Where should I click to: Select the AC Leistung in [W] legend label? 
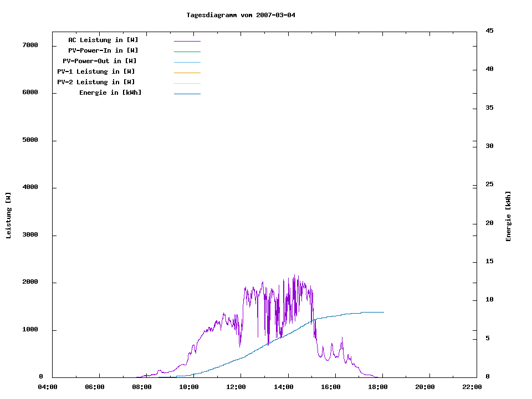coord(103,40)
